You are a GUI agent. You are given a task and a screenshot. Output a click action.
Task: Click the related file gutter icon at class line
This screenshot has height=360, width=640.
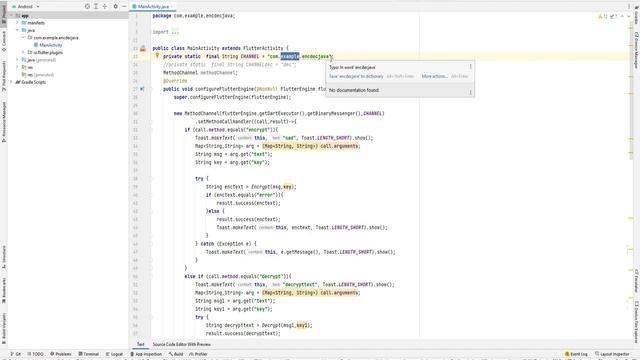pyautogui.click(x=142, y=49)
